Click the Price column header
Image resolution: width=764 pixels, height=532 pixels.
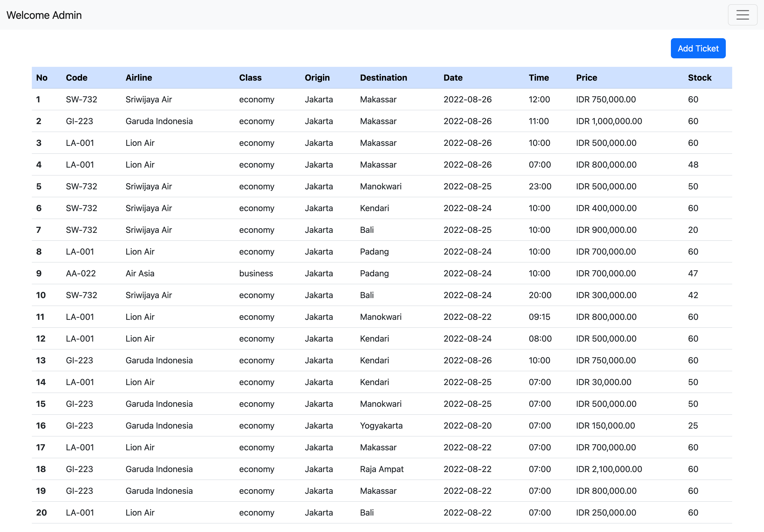click(x=586, y=77)
